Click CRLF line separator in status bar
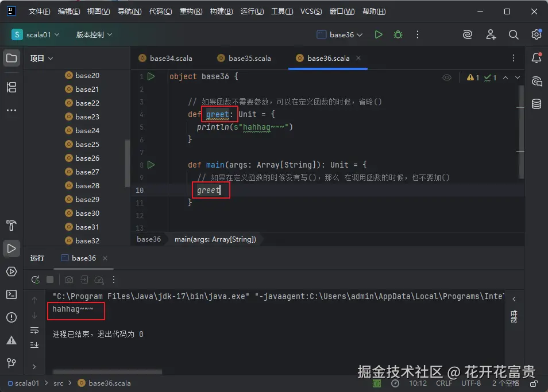 [444, 383]
